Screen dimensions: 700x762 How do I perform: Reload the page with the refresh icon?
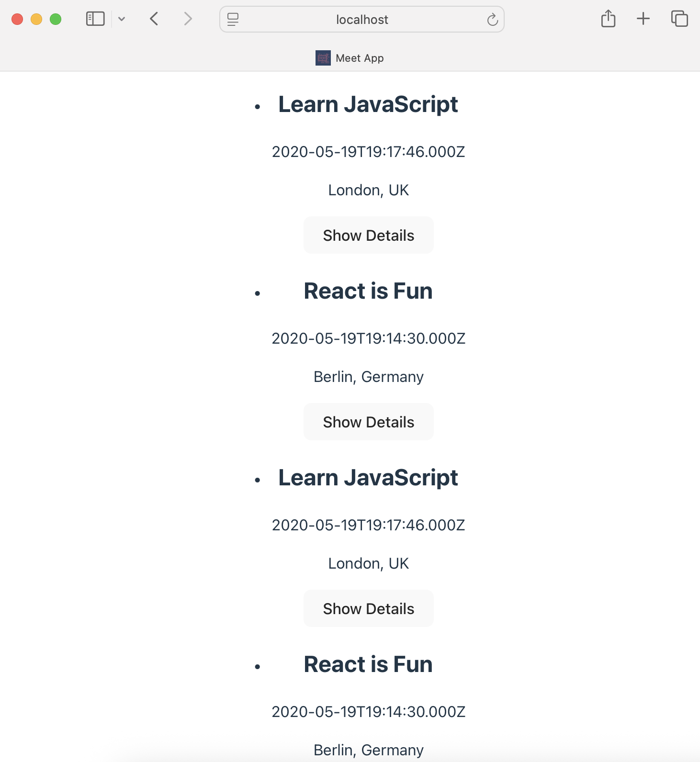[x=492, y=20]
